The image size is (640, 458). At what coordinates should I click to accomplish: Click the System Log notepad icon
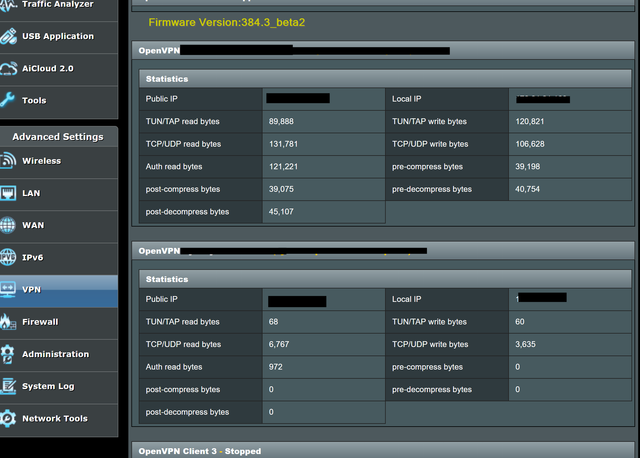tap(8, 386)
